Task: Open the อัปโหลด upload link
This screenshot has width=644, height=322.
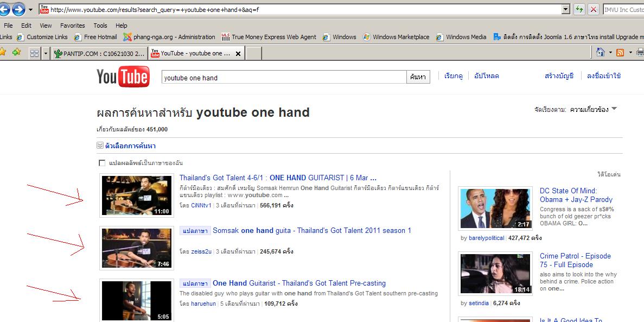Action: 487,76
